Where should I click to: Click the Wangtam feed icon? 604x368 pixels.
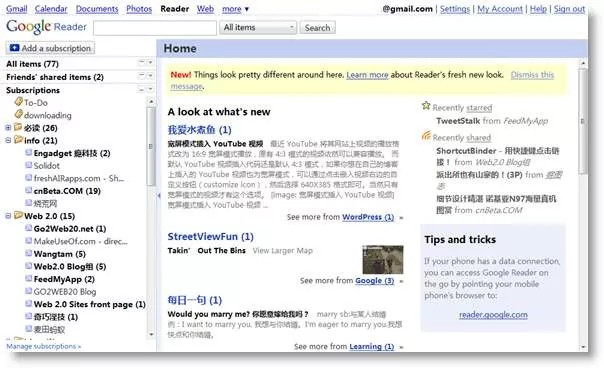point(29,254)
